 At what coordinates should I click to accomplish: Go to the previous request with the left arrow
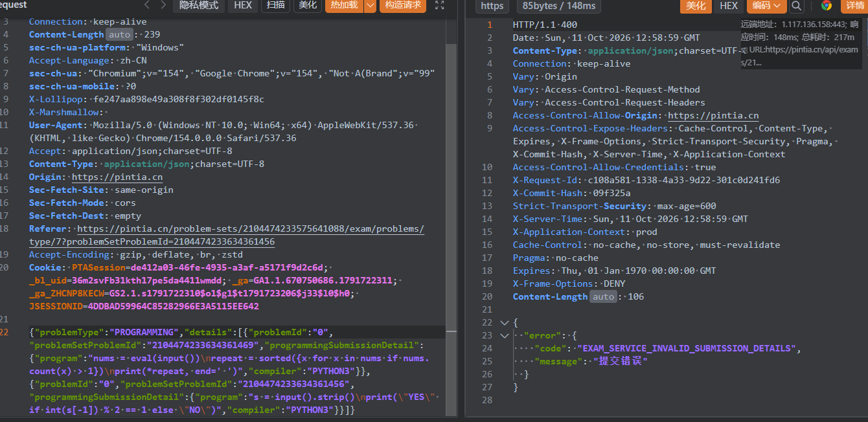146,5
